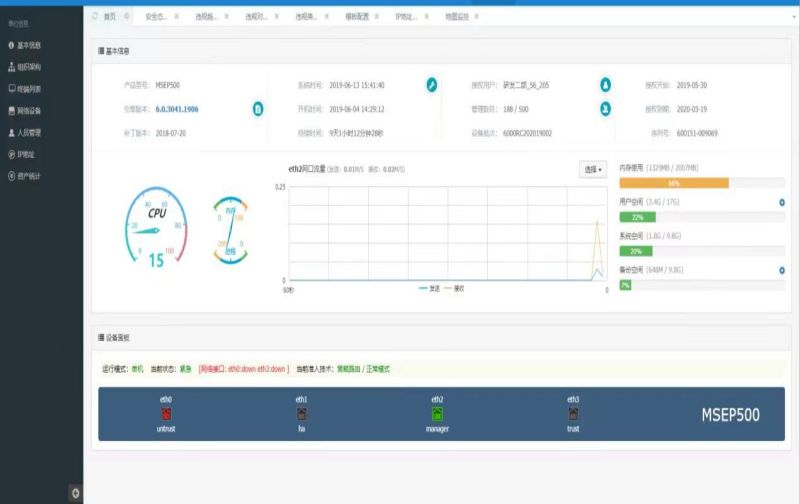Click the red eth0:down eth3:down warning text
Screen dimensions: 800x504
coord(244,369)
